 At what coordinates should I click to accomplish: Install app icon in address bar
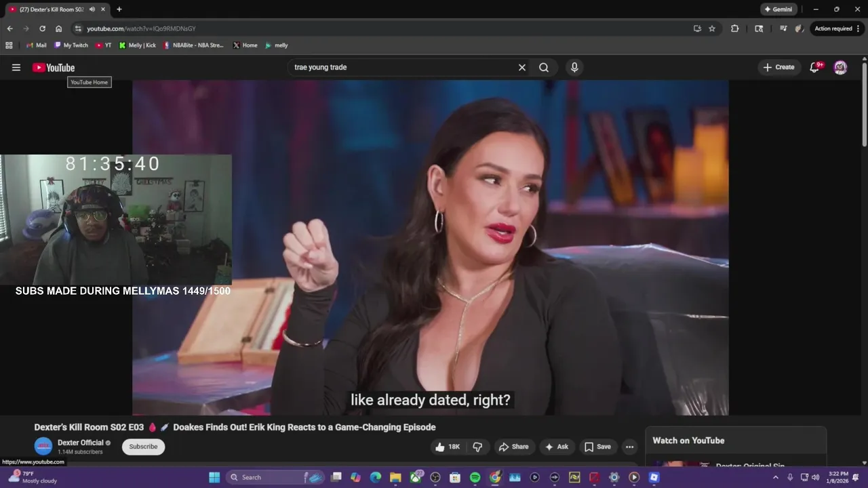coord(697,28)
